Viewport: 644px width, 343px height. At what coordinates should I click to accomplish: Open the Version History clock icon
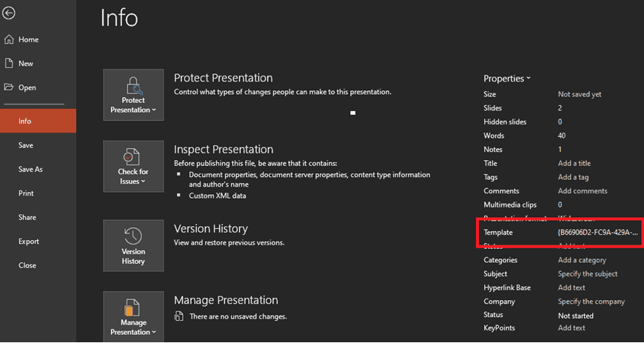133,236
